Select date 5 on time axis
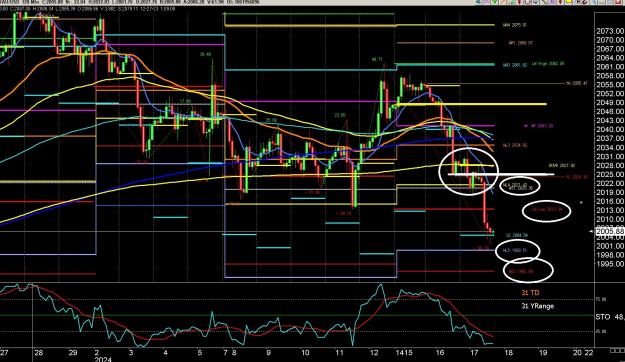Screen dimensions: 625x362 click(x=200, y=353)
